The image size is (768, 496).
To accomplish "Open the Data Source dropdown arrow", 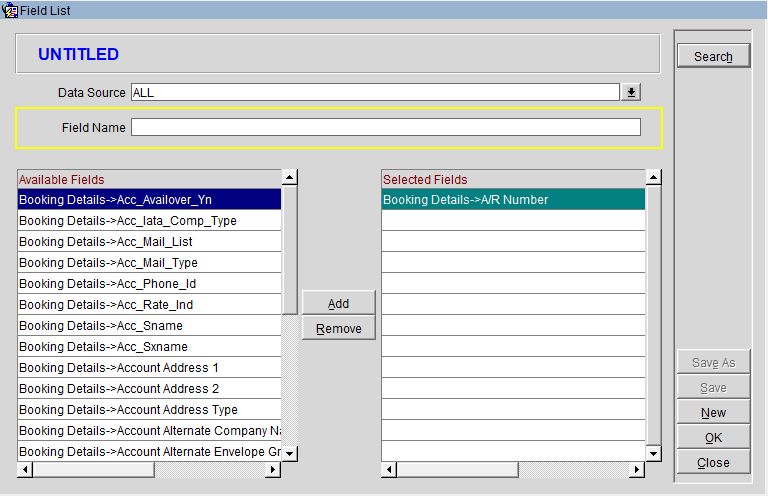I will 631,93.
